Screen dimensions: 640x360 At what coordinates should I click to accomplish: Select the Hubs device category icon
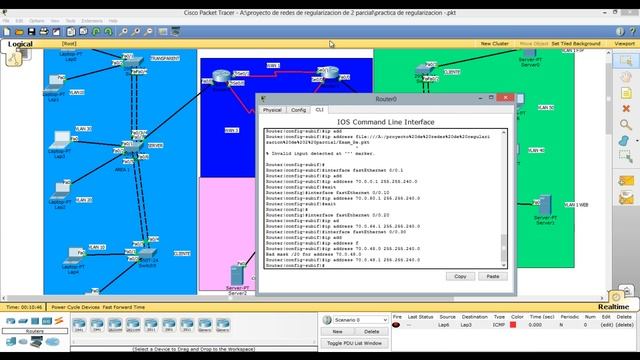(35, 321)
